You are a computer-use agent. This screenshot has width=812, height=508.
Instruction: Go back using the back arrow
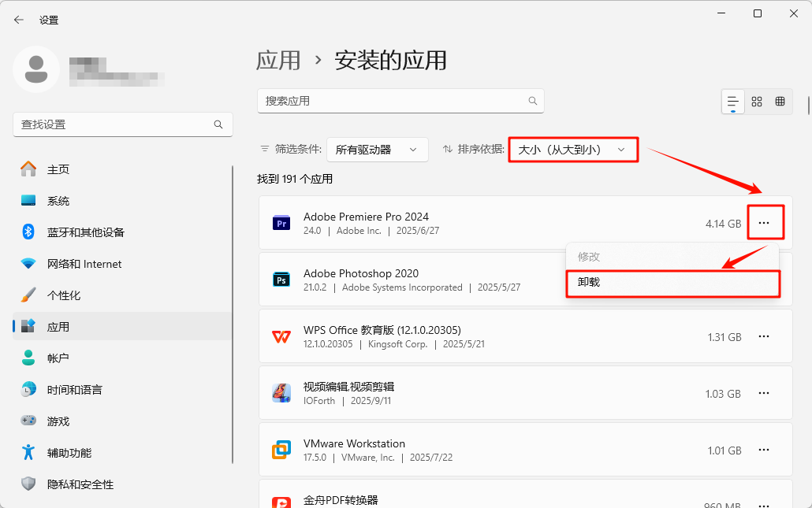coord(19,20)
